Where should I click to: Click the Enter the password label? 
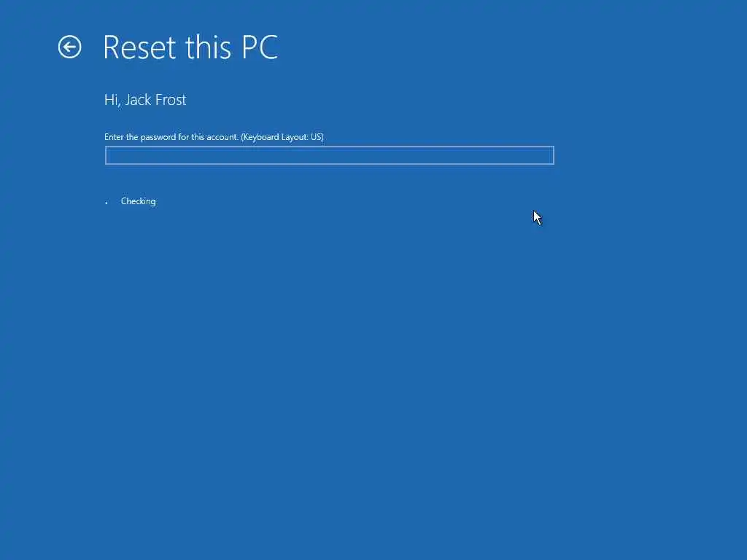tap(171, 137)
